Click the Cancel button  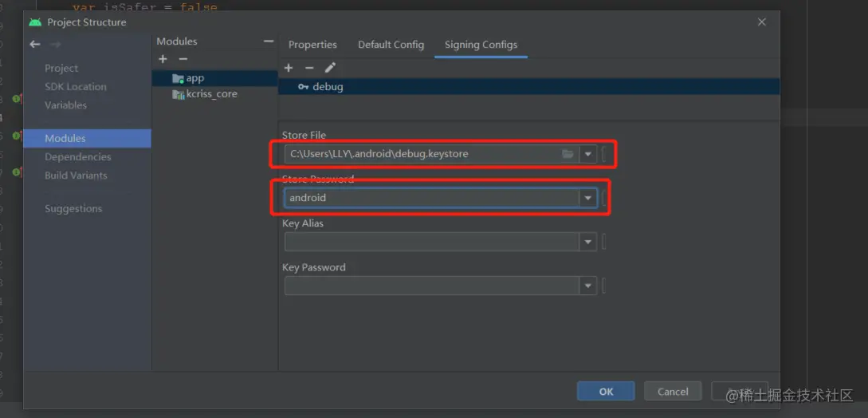(673, 391)
